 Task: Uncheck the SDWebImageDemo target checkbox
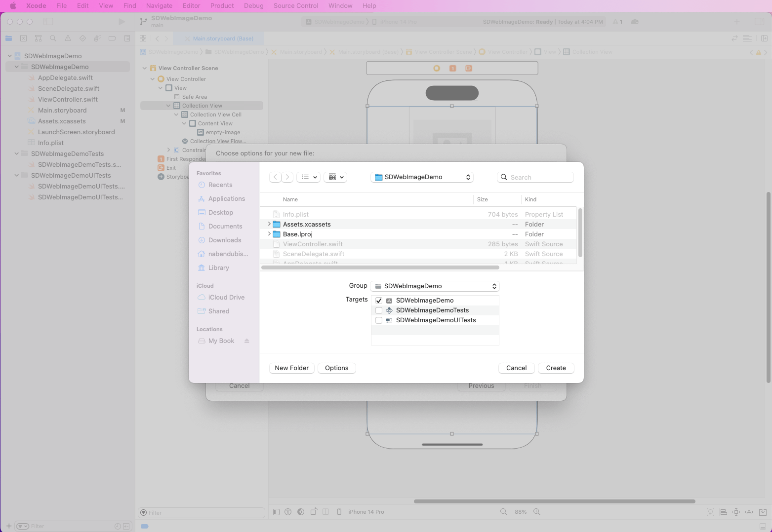(379, 301)
